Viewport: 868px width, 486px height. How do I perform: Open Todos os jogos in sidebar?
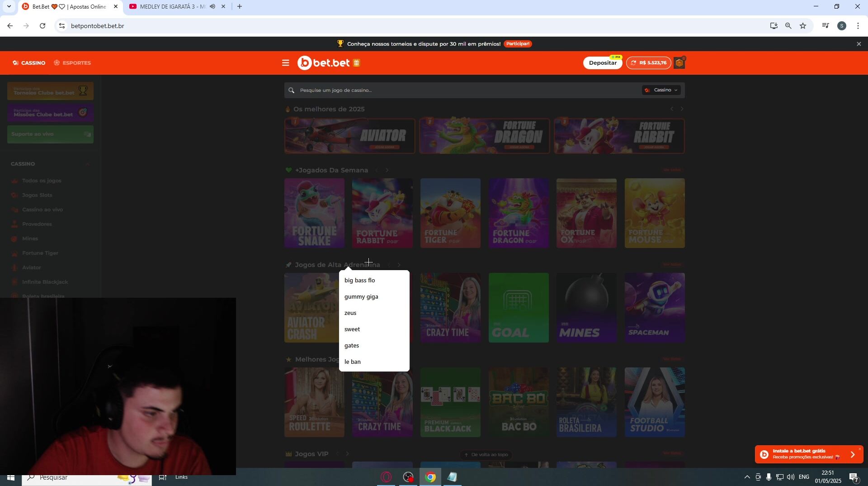coord(42,181)
